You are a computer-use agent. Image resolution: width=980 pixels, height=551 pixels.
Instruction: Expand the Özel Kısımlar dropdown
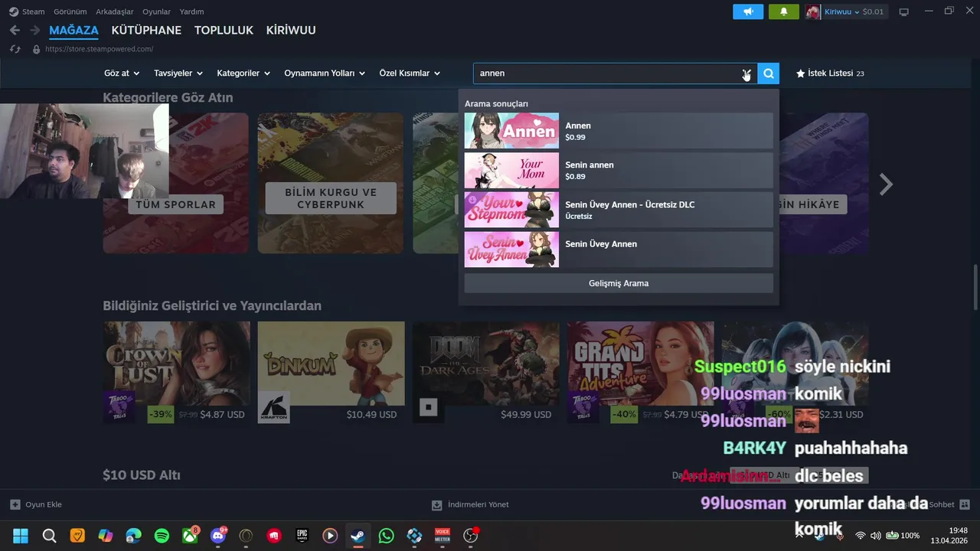pos(410,73)
